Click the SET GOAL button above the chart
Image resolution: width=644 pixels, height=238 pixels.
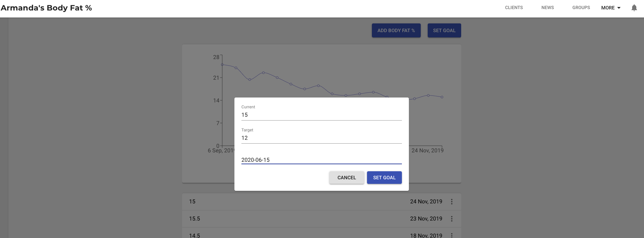[444, 30]
